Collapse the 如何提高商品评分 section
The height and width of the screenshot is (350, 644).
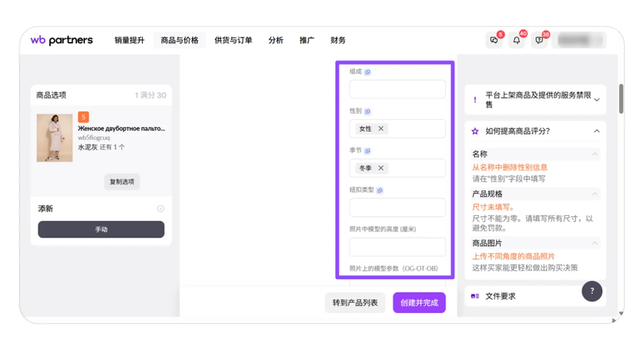click(597, 131)
